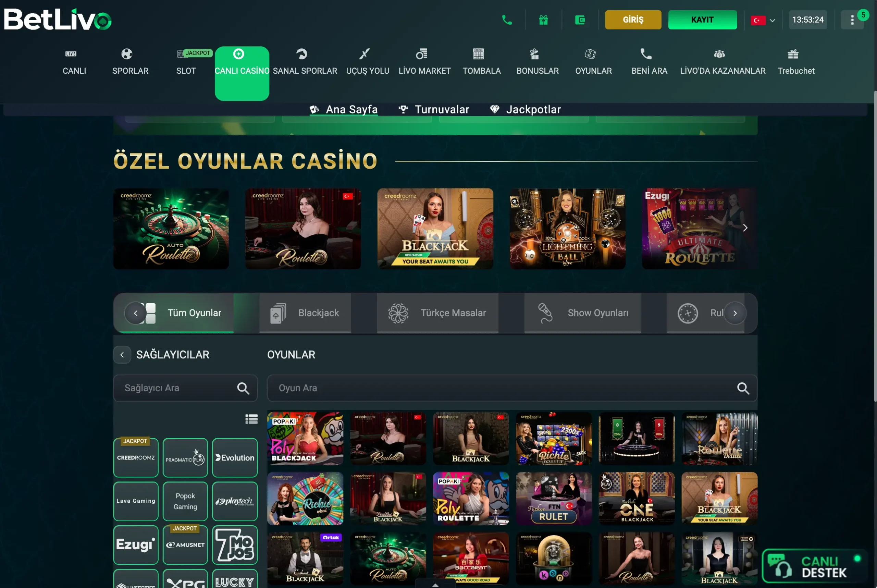This screenshot has width=877, height=588.
Task: Open the three-dot menu with badge 5
Action: click(852, 20)
